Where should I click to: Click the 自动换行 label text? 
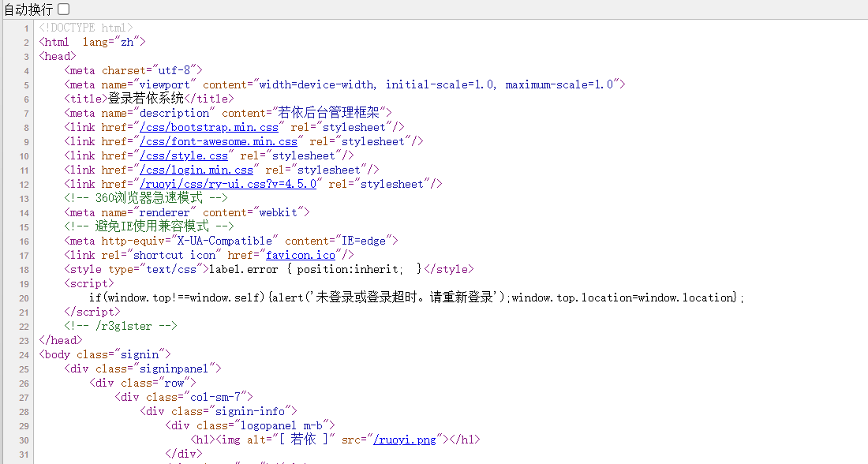pos(28,9)
